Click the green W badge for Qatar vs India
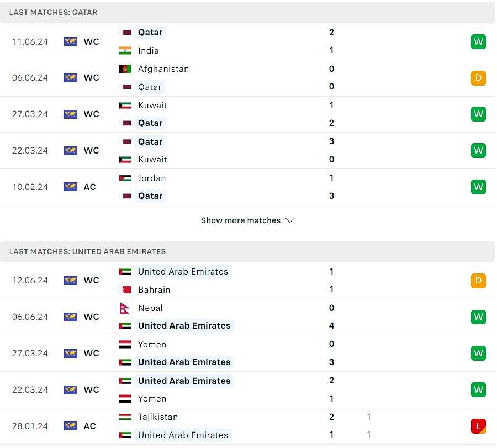Image resolution: width=497 pixels, height=448 pixels. point(478,41)
